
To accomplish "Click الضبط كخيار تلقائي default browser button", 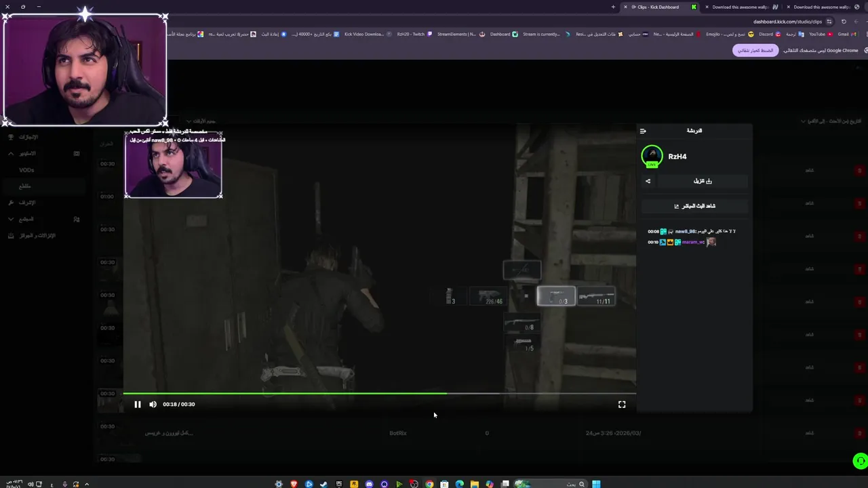I will click(755, 50).
